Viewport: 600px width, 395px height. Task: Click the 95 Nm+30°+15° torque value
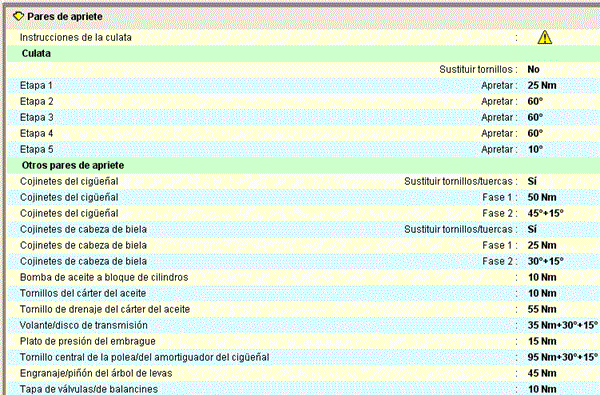(562, 357)
